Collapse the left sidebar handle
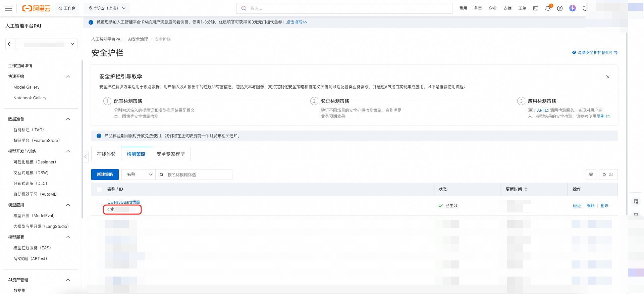Screen dimensions: 644x294 coord(86,156)
